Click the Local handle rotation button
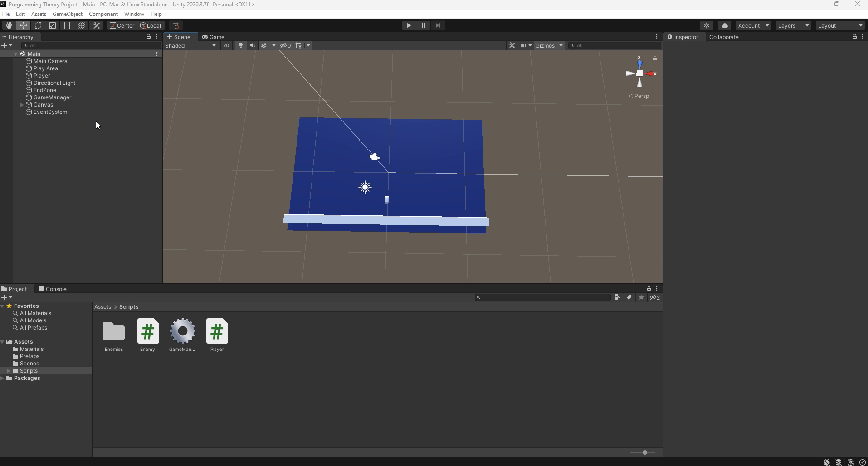 coord(151,25)
